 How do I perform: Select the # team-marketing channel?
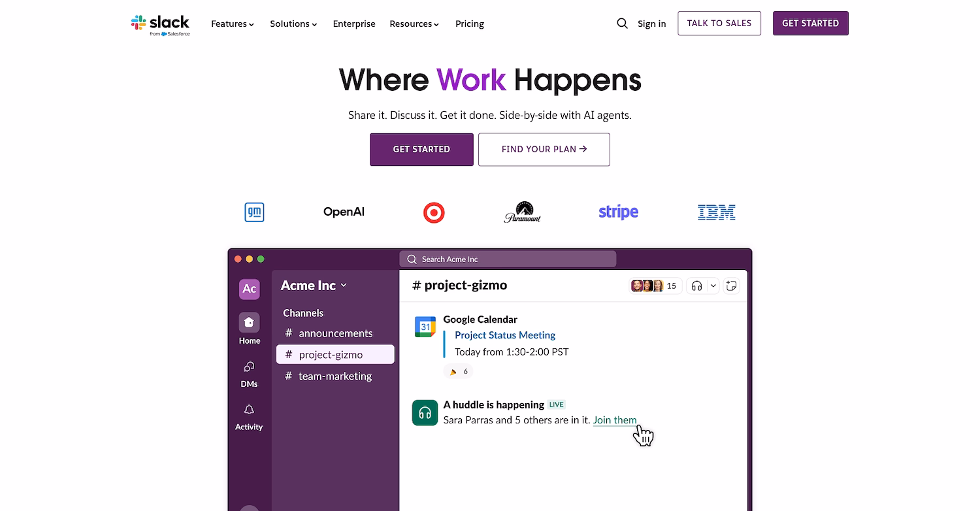(x=335, y=376)
